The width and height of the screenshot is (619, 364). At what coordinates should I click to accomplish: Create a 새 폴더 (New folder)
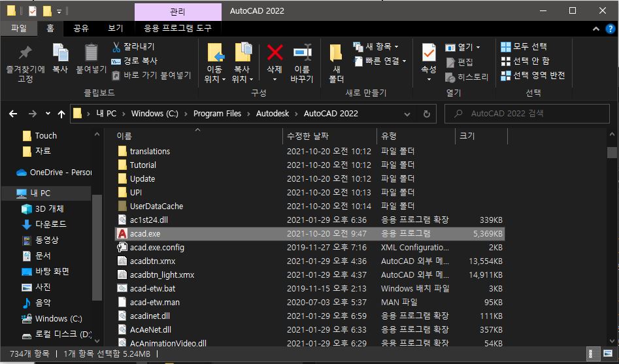click(x=336, y=63)
